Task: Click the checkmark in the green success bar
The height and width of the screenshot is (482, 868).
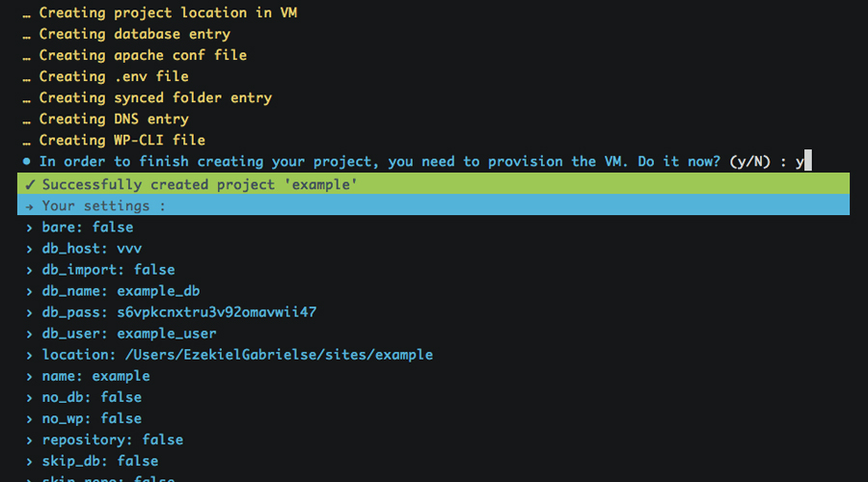Action: (x=28, y=184)
